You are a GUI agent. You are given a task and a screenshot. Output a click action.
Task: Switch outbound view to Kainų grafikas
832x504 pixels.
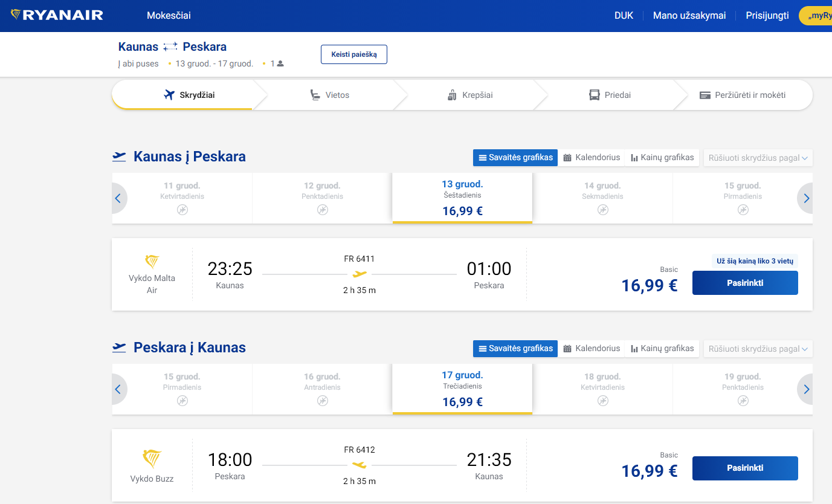tap(662, 158)
